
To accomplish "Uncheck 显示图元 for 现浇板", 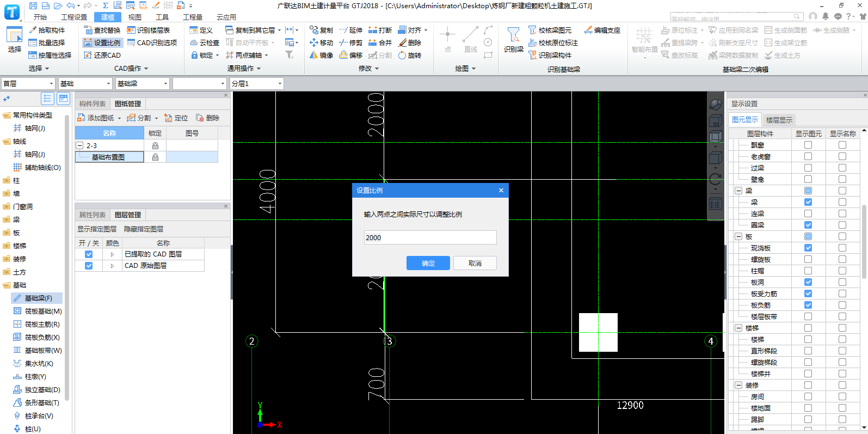I will point(808,248).
